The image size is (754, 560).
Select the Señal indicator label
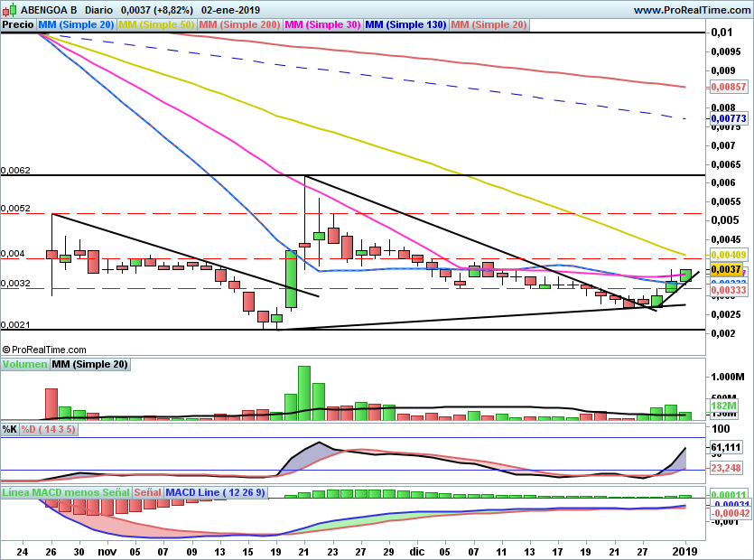click(147, 492)
